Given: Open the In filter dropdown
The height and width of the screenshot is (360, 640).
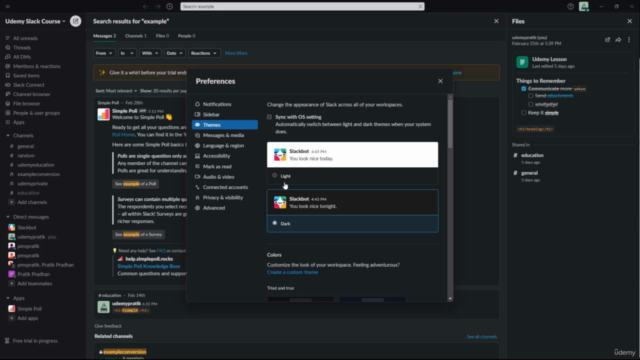Looking at the screenshot, I should click(127, 53).
